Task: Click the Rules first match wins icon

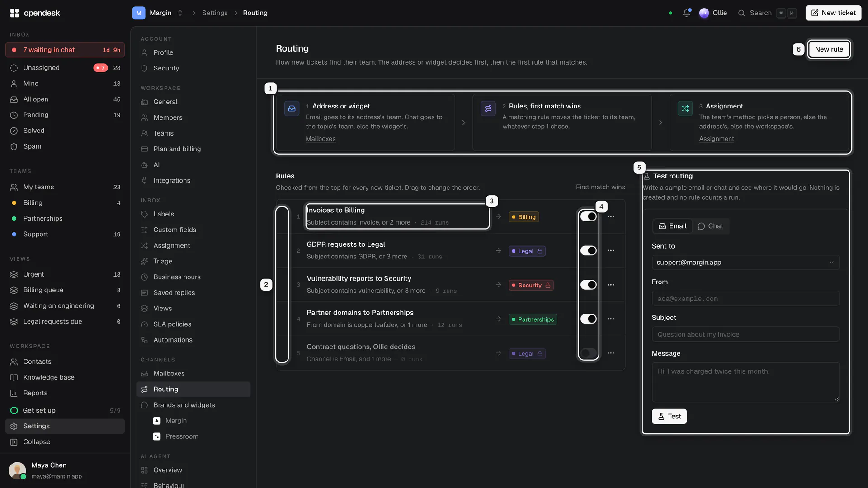Action: click(488, 108)
